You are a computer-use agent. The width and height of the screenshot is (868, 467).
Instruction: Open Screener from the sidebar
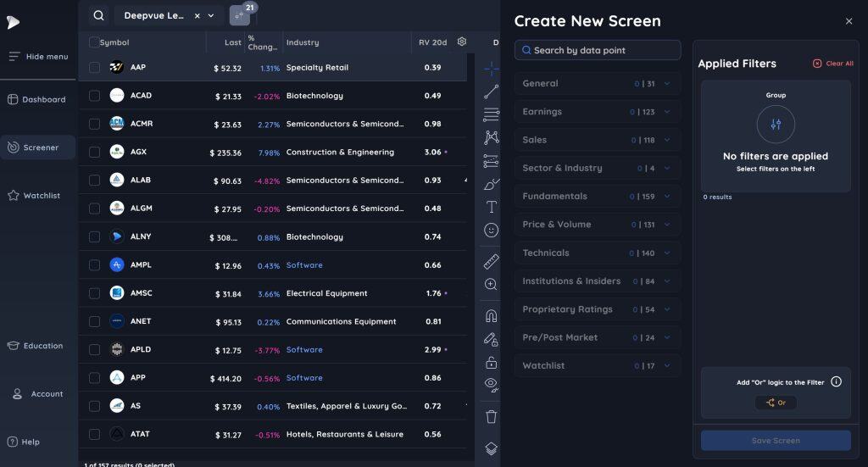(x=37, y=147)
